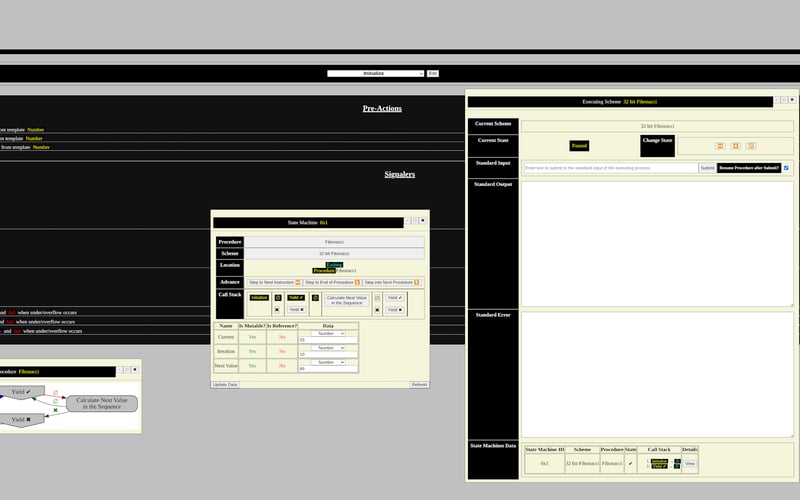Open the top bar dropdown next to Edit

point(376,73)
